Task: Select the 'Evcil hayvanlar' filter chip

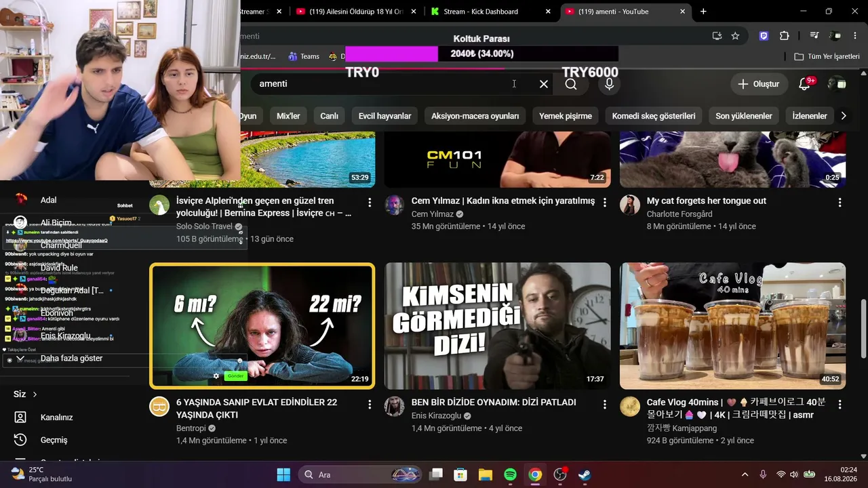Action: tap(385, 116)
